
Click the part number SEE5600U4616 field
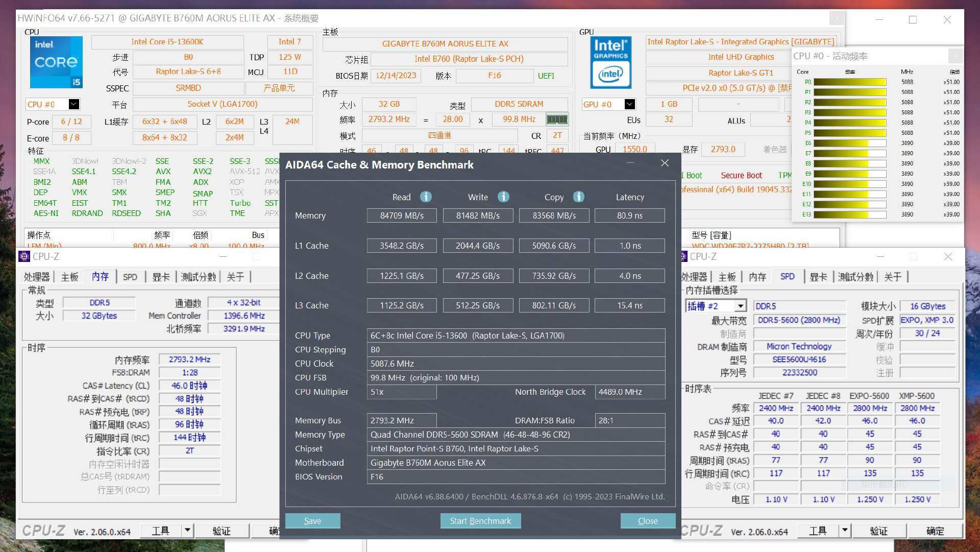click(x=799, y=359)
